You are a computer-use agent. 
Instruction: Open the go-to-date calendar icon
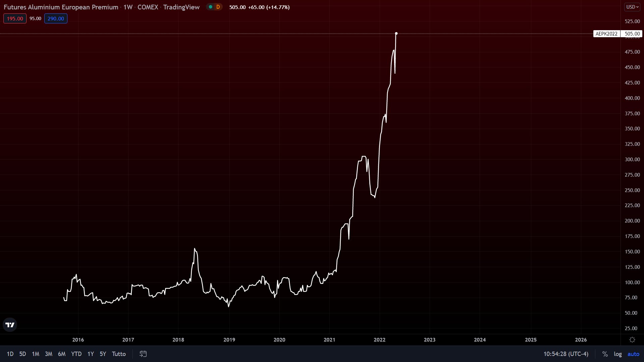(x=143, y=354)
